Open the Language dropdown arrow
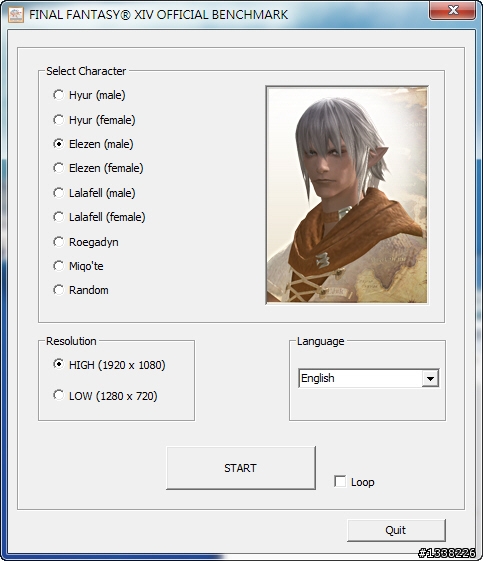This screenshot has height=561, width=483. coord(430,378)
